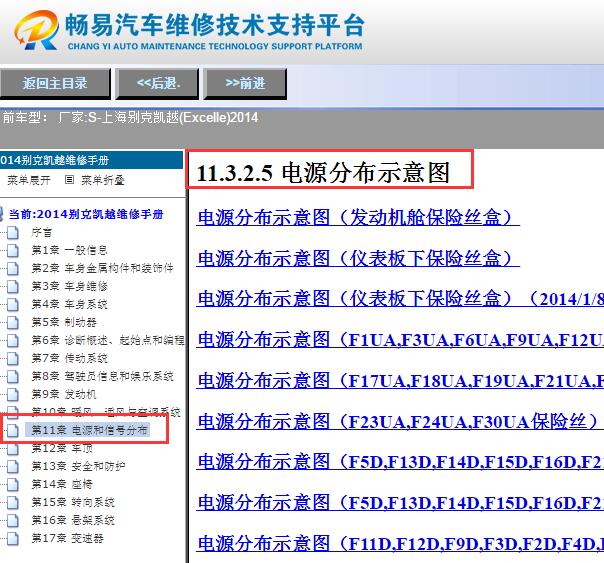
Task: Open 第14章 座椅
Action: 62,484
